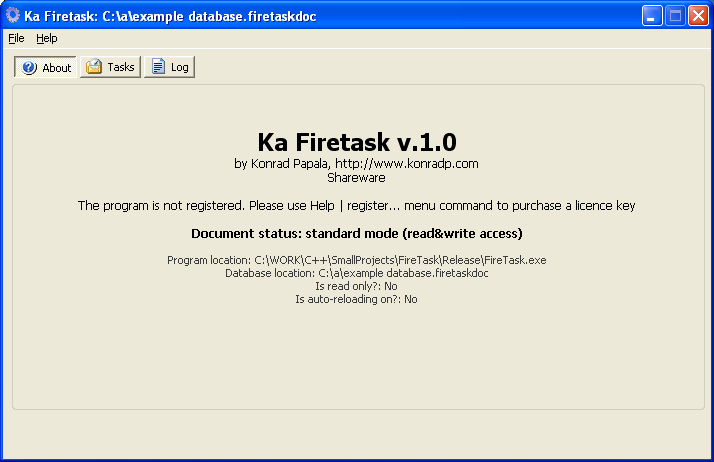Screen dimensions: 714x462
Task: Switch to the Log tab
Action: 169,67
